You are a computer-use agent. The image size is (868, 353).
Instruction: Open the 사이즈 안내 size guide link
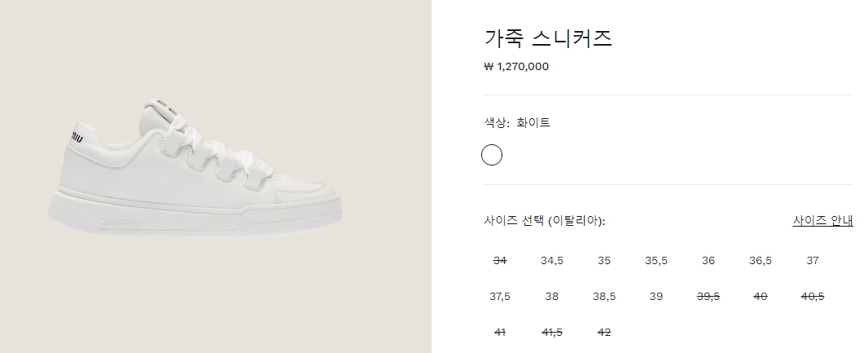(x=822, y=221)
